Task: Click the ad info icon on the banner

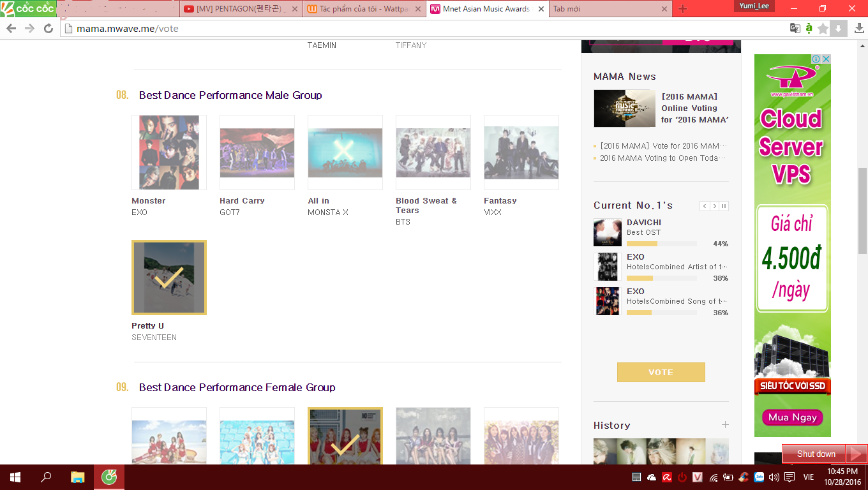Action: (x=816, y=59)
